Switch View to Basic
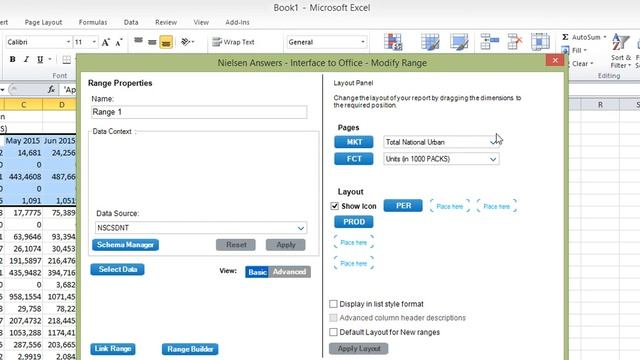640x360 pixels. 257,272
